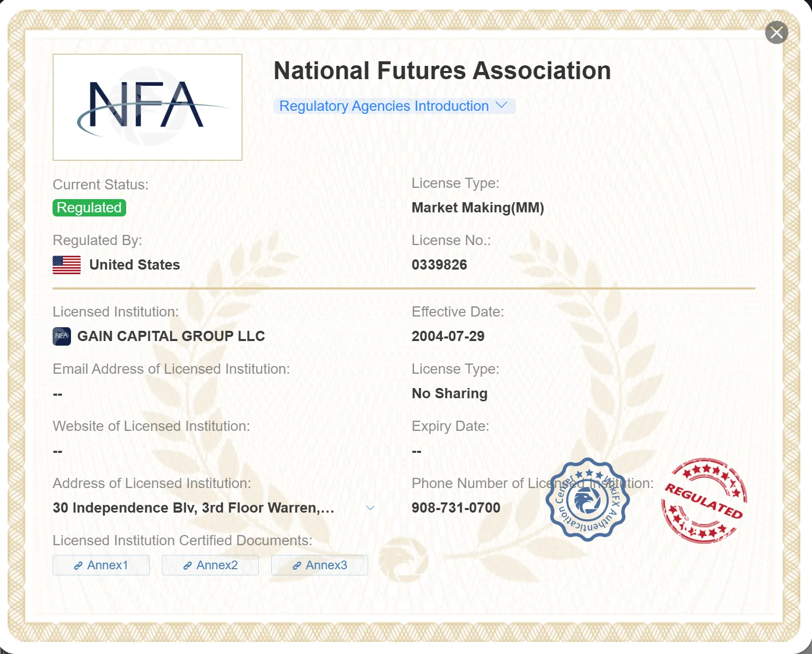
Task: Click the truncated 30 Independence Blv address text
Action: click(193, 508)
